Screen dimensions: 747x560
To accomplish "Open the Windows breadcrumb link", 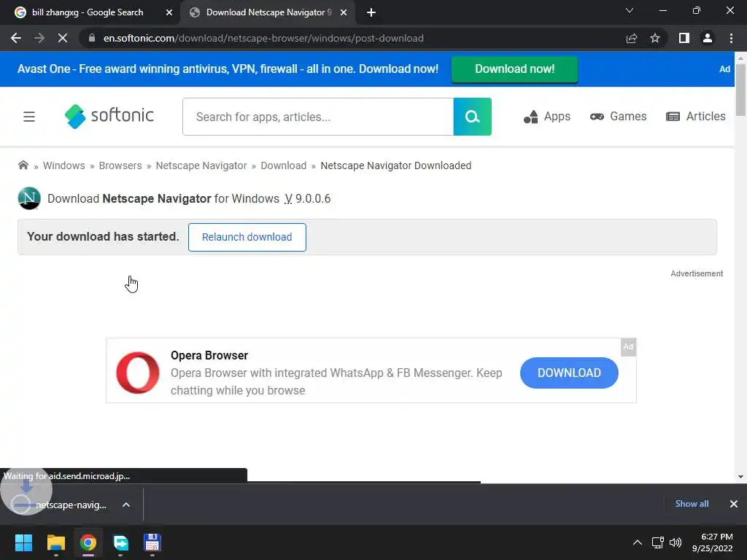I will tap(64, 166).
